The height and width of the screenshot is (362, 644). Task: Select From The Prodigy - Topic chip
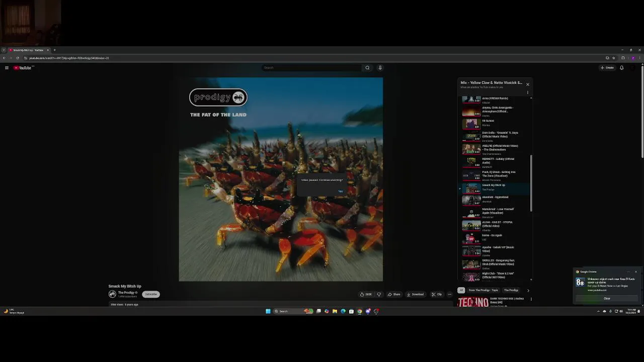point(483,290)
